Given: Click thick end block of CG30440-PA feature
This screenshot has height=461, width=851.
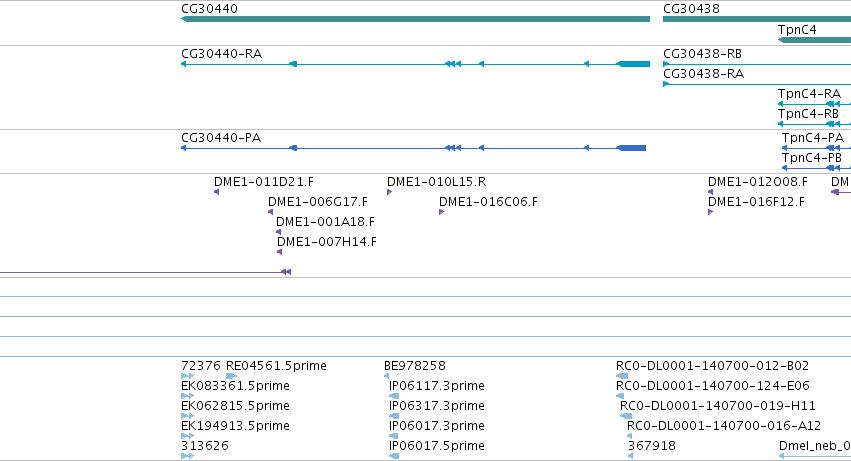Looking at the screenshot, I should tap(632, 148).
